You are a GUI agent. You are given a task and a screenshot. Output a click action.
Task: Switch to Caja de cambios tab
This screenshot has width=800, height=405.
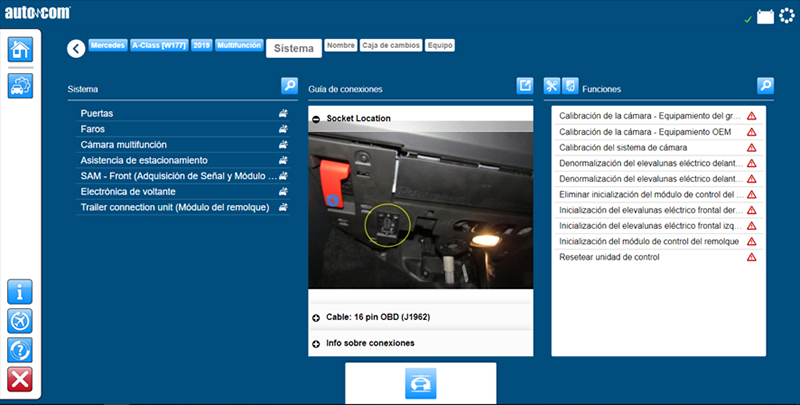pyautogui.click(x=391, y=45)
